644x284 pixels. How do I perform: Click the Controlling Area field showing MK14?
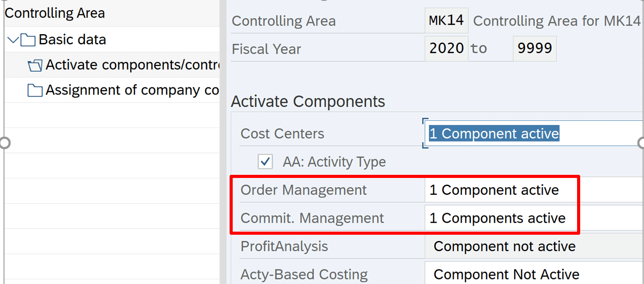click(446, 20)
